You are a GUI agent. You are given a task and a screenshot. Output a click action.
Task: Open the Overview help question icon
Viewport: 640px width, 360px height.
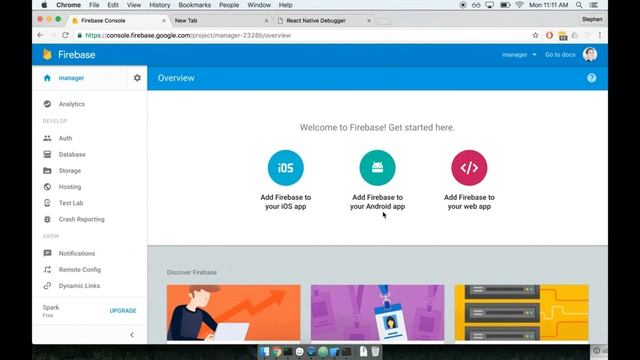(x=591, y=78)
